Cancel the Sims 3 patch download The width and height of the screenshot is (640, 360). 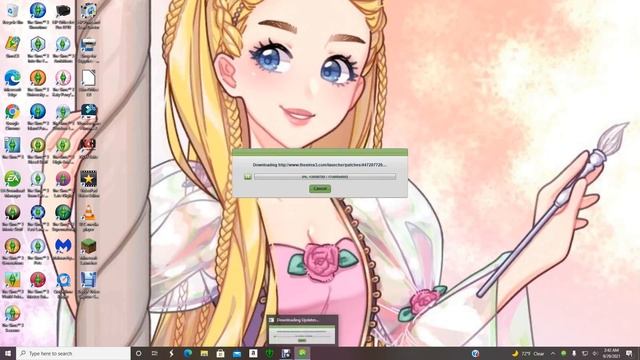(320, 189)
